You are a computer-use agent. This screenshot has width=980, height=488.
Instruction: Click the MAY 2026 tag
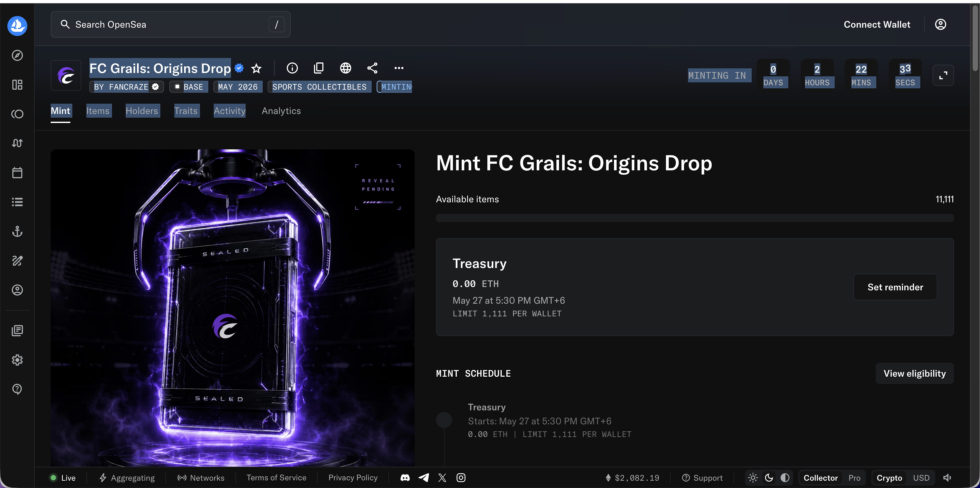pyautogui.click(x=238, y=87)
